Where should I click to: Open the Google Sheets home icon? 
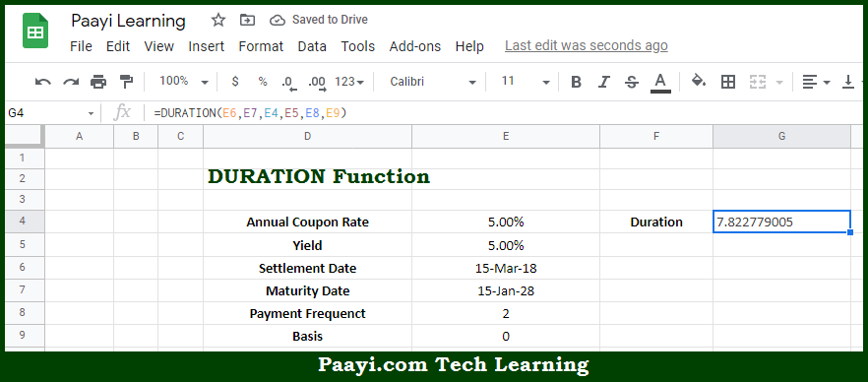pyautogui.click(x=34, y=31)
